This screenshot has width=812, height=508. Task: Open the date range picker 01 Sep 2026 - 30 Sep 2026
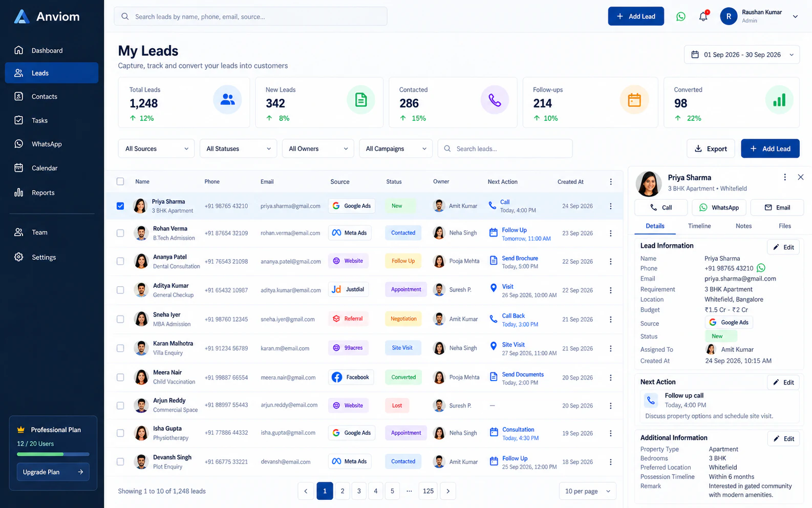742,55
